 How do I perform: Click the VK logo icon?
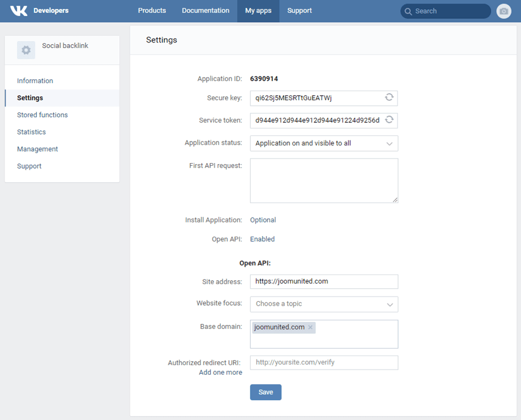click(x=19, y=11)
